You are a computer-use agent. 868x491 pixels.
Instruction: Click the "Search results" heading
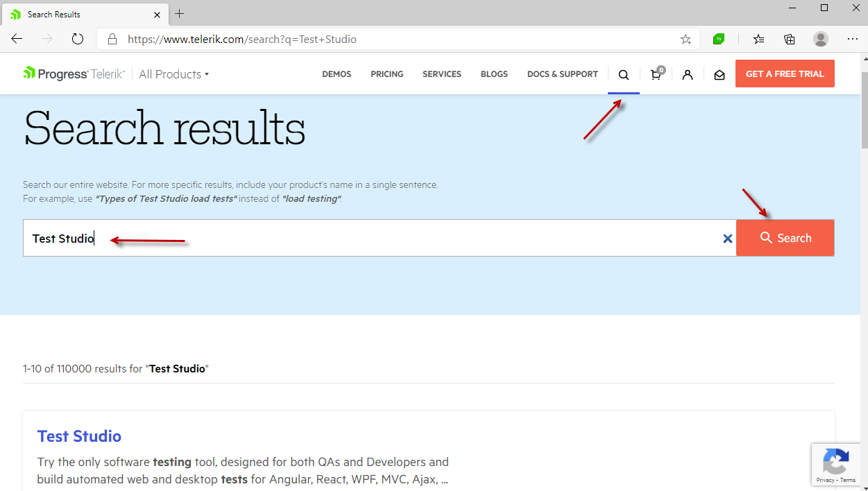tap(164, 128)
